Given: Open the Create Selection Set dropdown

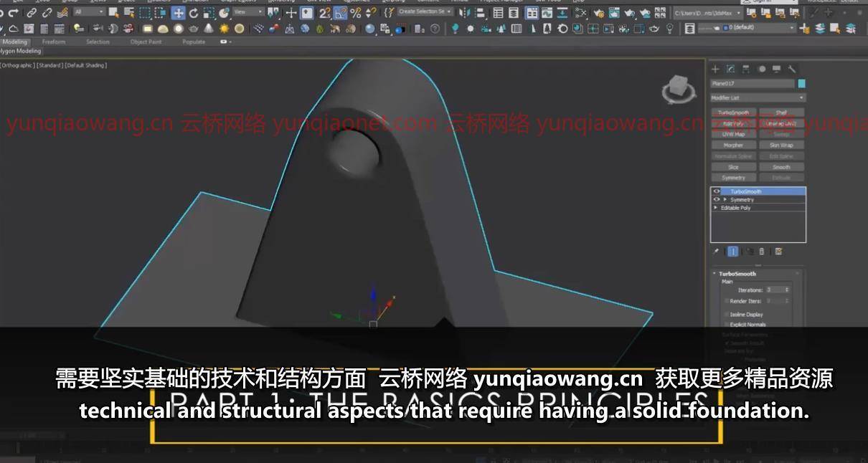Looking at the screenshot, I should [425, 12].
